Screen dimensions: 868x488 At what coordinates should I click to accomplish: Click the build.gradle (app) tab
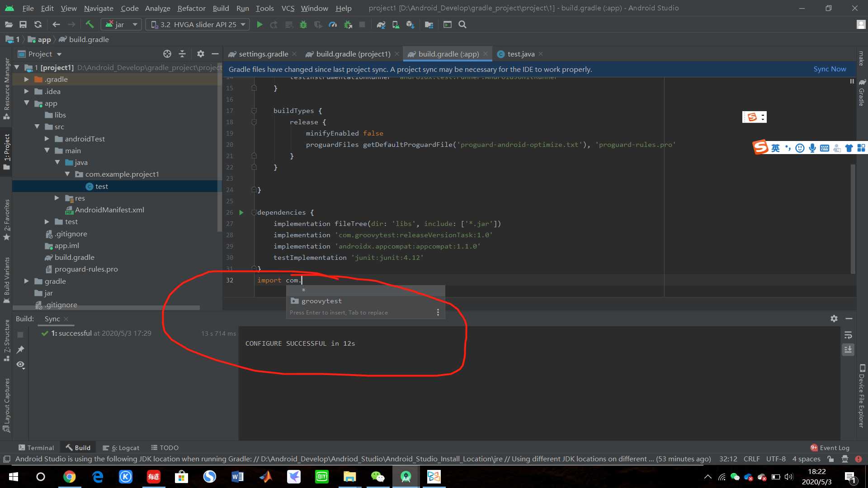[447, 54]
